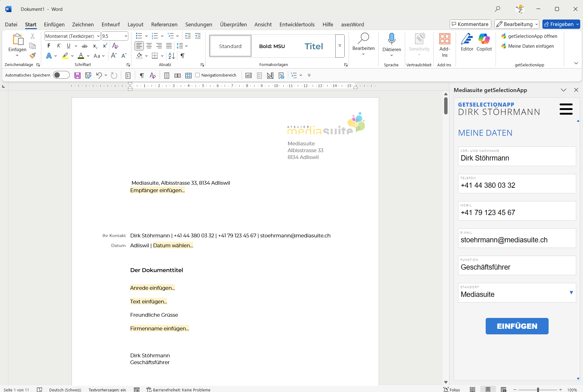This screenshot has width=583, height=392.
Task: Click the Kommentare button
Action: pos(470,24)
